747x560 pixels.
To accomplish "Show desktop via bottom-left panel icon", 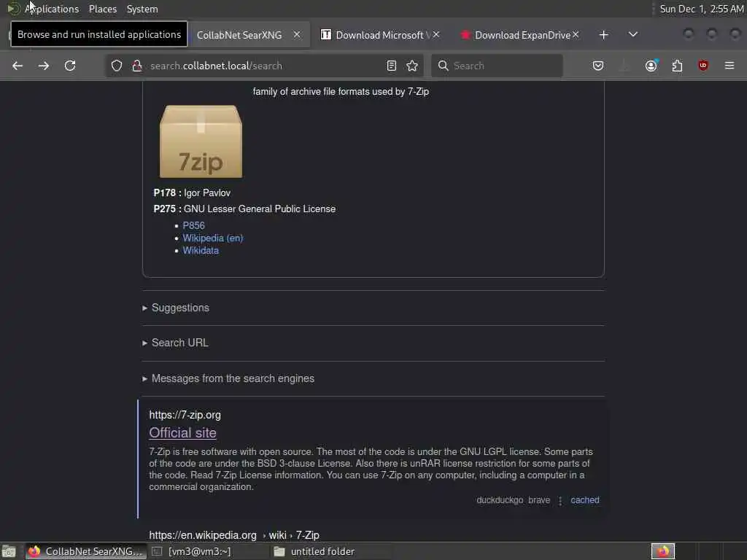I will coord(9,551).
